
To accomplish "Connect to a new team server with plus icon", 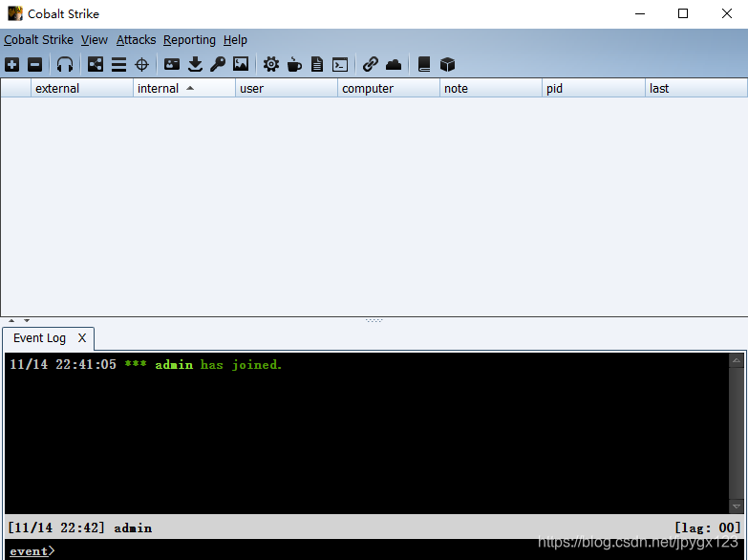I will tap(11, 64).
